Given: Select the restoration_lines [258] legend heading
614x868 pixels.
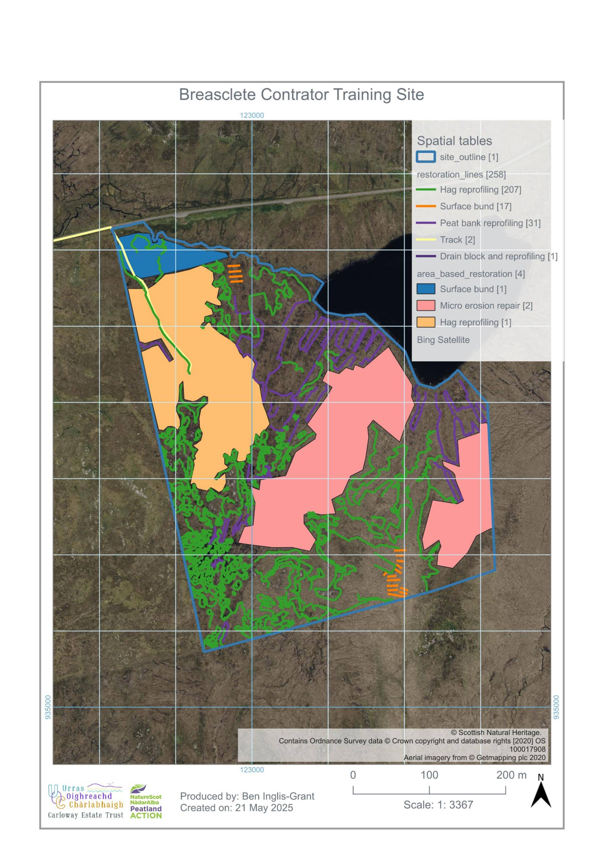Looking at the screenshot, I should (461, 175).
